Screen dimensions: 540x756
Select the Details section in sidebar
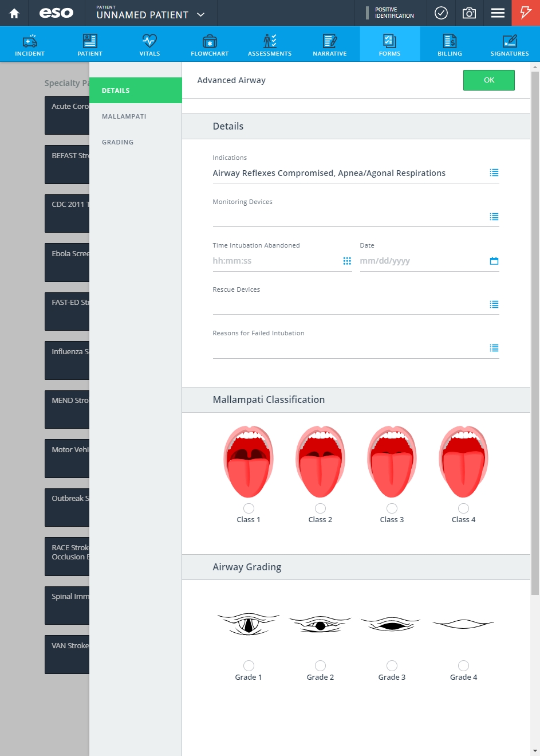coord(136,91)
